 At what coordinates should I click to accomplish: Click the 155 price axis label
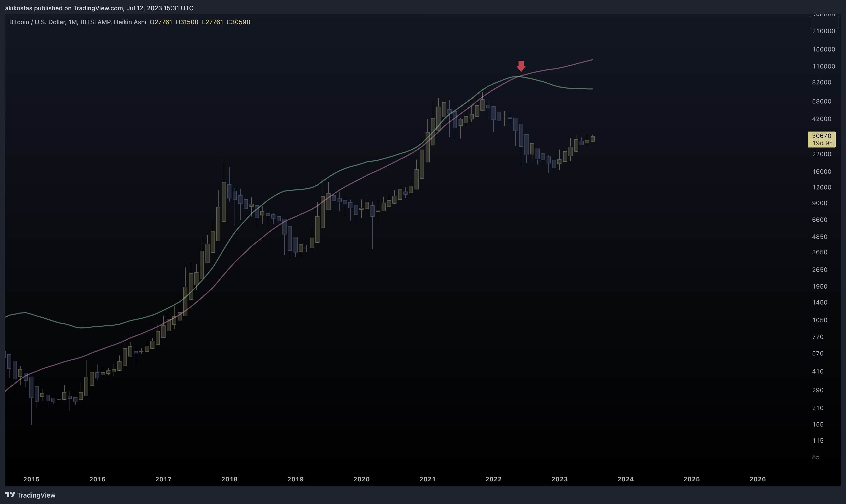click(x=818, y=424)
